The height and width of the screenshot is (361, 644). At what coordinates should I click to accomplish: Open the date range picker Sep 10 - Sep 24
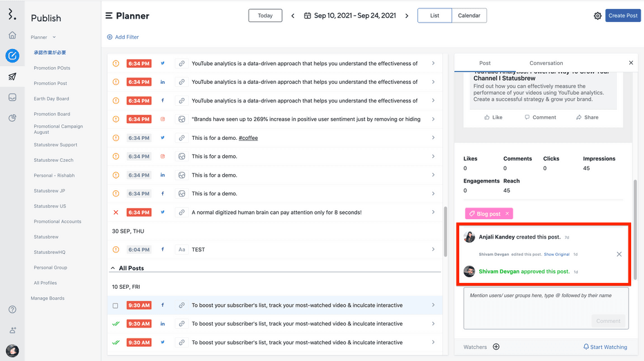(350, 15)
